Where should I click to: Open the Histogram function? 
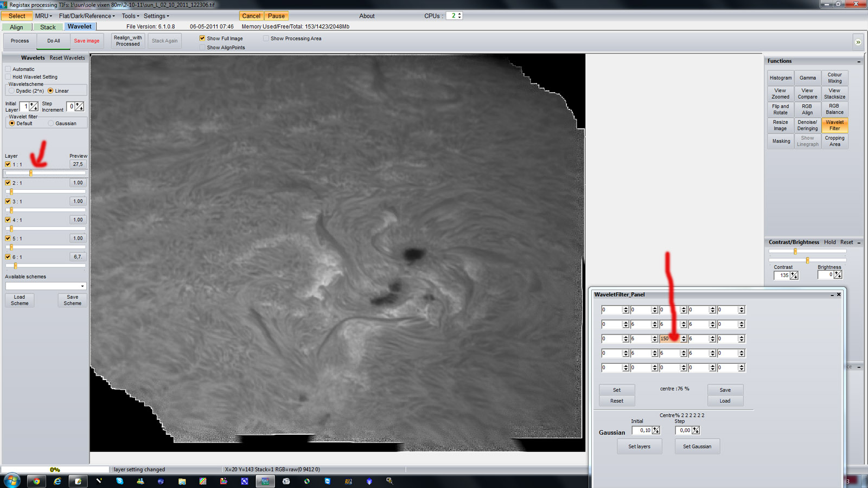(x=781, y=78)
